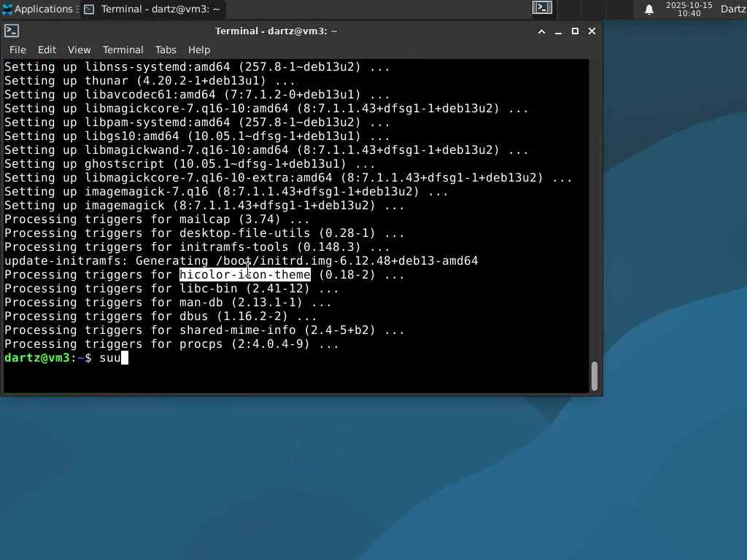
Task: Click the Dartz user name in the panel
Action: click(x=733, y=9)
